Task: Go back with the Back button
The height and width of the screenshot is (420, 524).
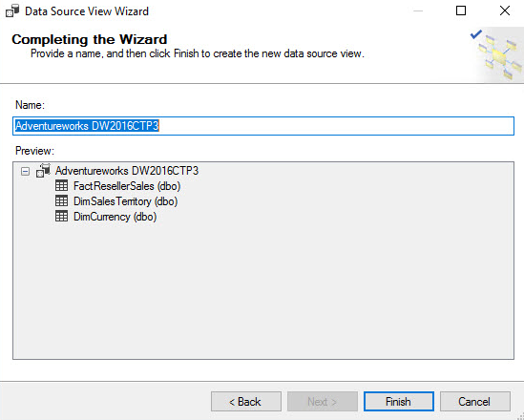Action: click(x=246, y=401)
